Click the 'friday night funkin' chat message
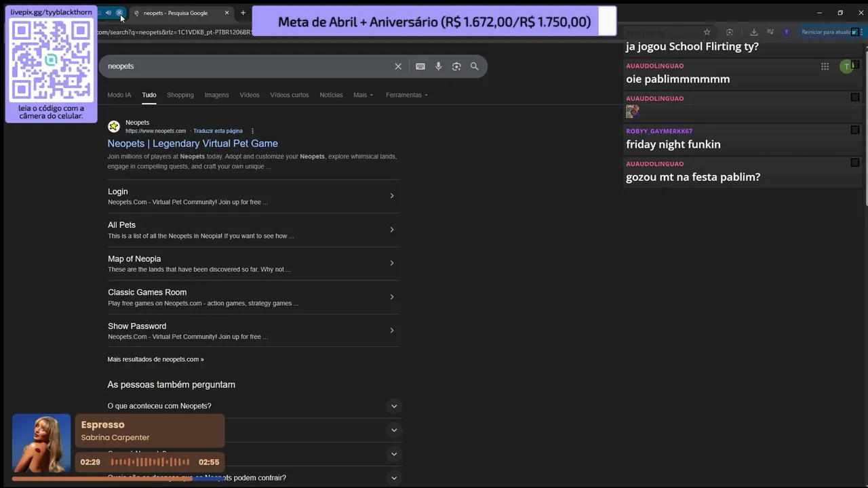 click(673, 144)
